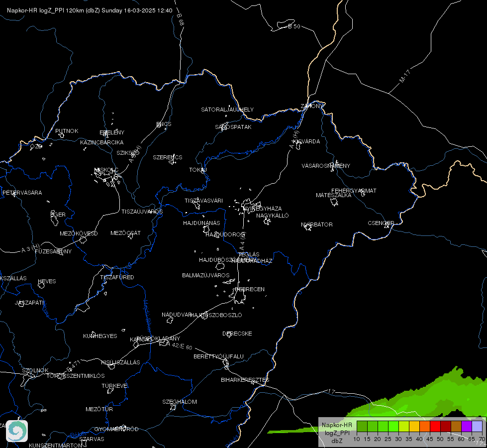Click the BIHARKERESZTES label
The height and width of the screenshot is (448, 487).
point(245,380)
